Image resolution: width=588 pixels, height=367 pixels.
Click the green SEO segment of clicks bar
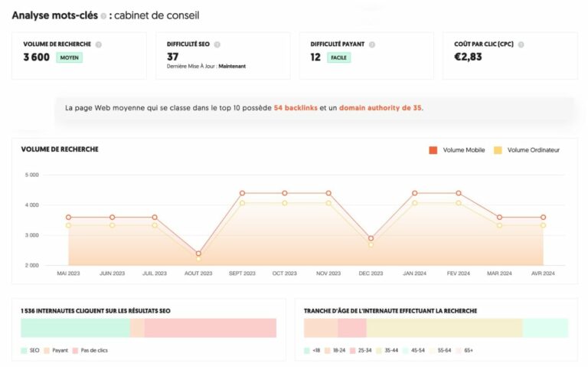75,328
